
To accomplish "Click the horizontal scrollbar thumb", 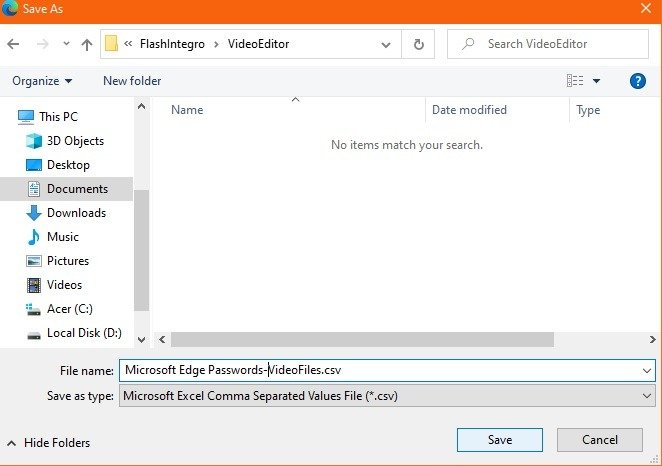I will 362,339.
